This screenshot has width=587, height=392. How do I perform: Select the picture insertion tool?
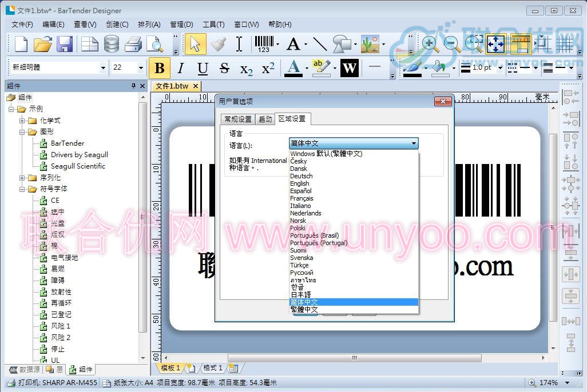(370, 44)
